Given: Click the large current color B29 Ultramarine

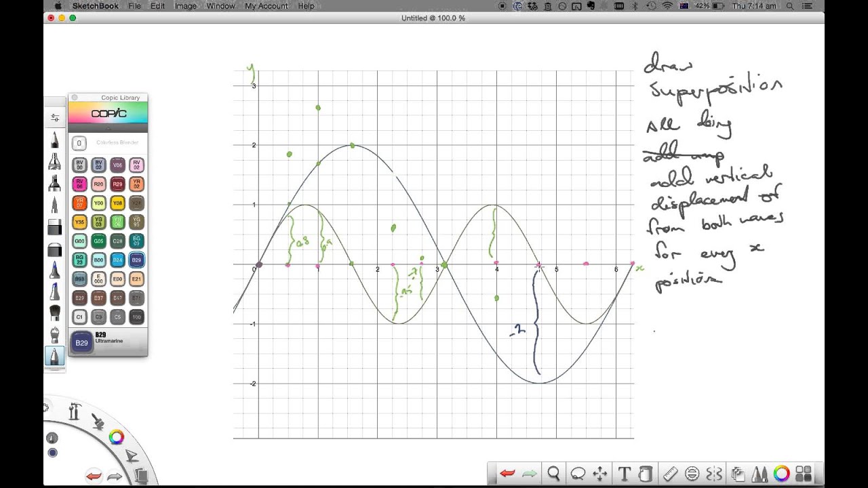Looking at the screenshot, I should (x=81, y=342).
